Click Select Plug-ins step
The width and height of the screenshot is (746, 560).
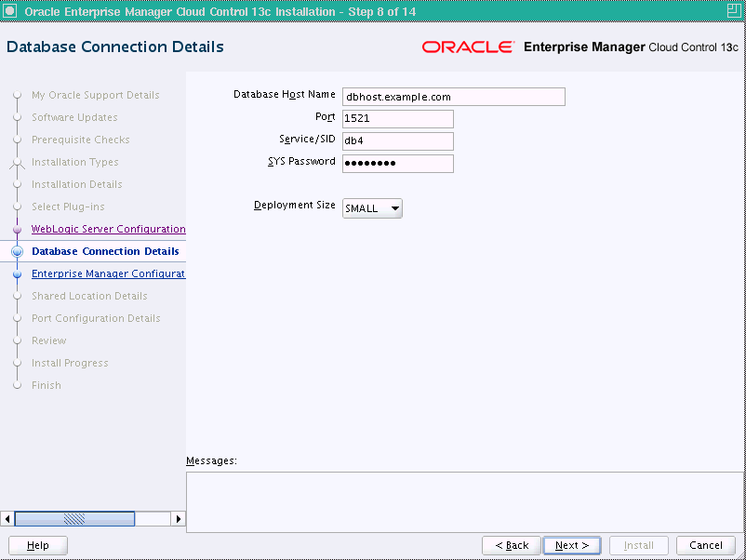coord(68,207)
